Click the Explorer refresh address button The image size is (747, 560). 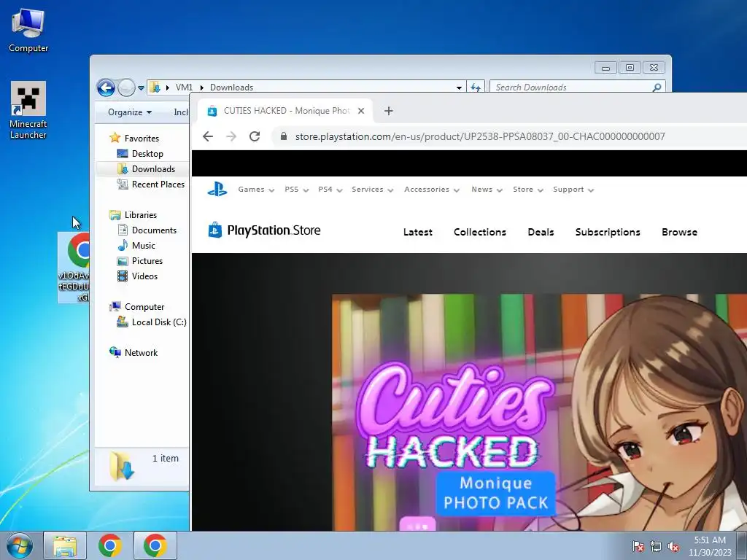(476, 87)
